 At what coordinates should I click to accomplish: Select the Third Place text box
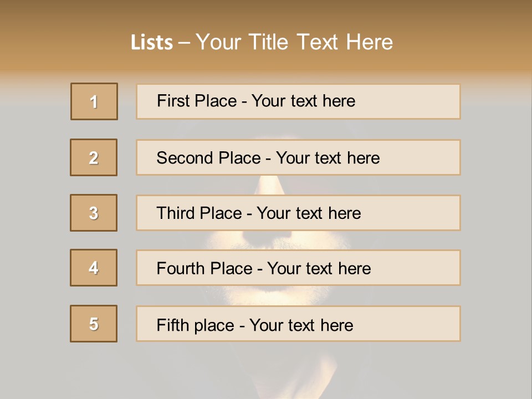[298, 213]
